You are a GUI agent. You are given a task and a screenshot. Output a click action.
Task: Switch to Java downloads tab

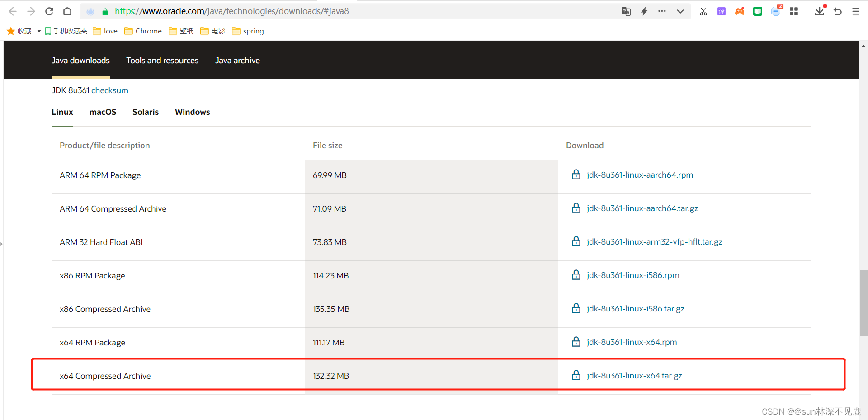[x=80, y=61]
